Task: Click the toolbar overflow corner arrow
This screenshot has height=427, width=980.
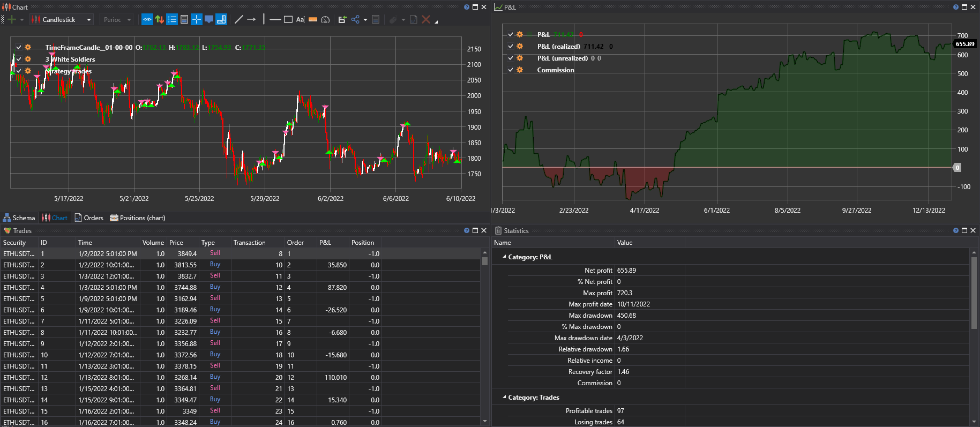Action: 436,22
